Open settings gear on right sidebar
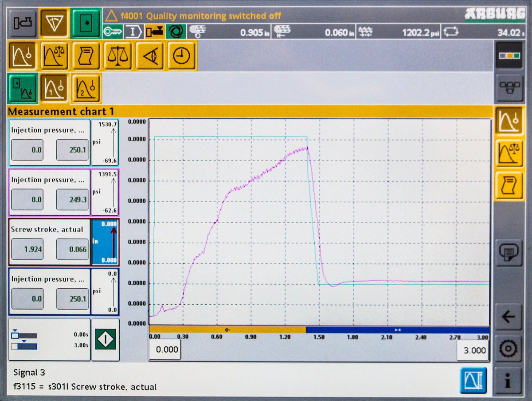The width and height of the screenshot is (532, 401). coord(509,349)
